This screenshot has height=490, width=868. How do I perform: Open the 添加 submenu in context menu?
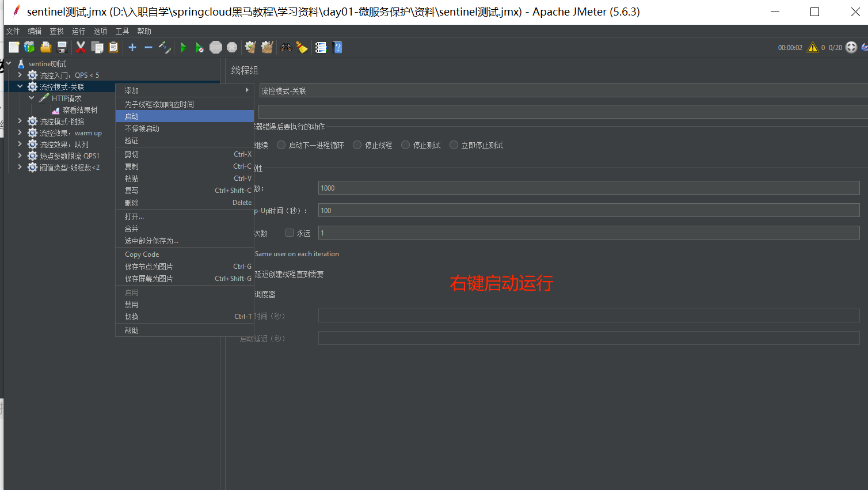coord(185,90)
